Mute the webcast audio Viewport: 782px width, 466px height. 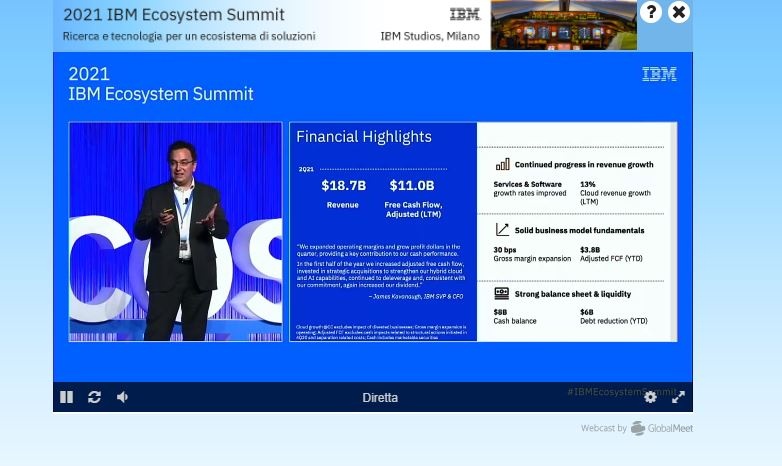pyautogui.click(x=122, y=397)
